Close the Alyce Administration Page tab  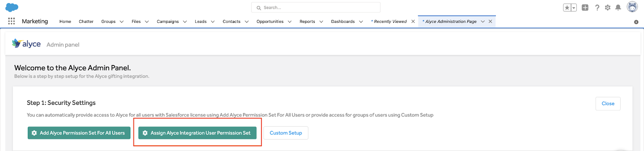(490, 22)
